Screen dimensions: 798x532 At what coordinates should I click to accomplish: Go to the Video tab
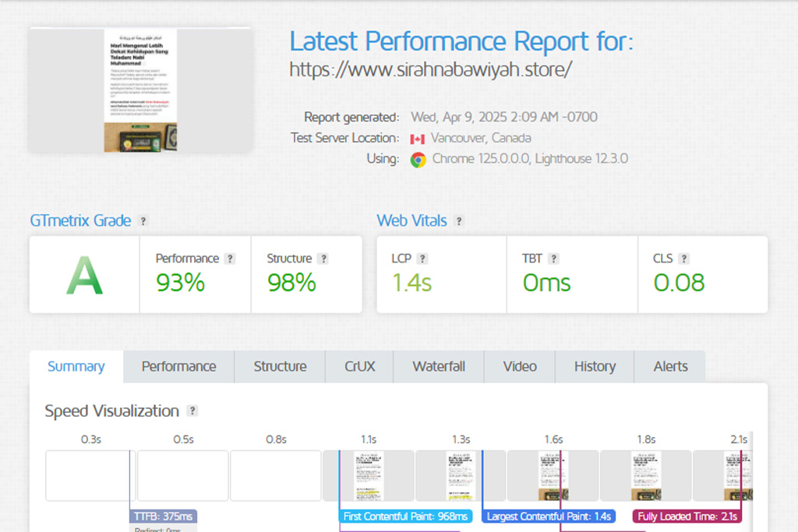[x=520, y=367]
